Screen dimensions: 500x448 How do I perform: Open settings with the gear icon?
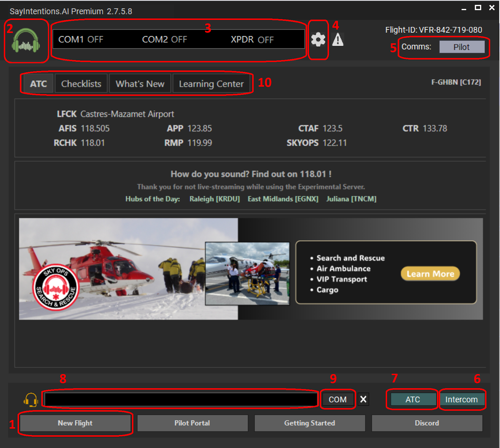(x=318, y=40)
